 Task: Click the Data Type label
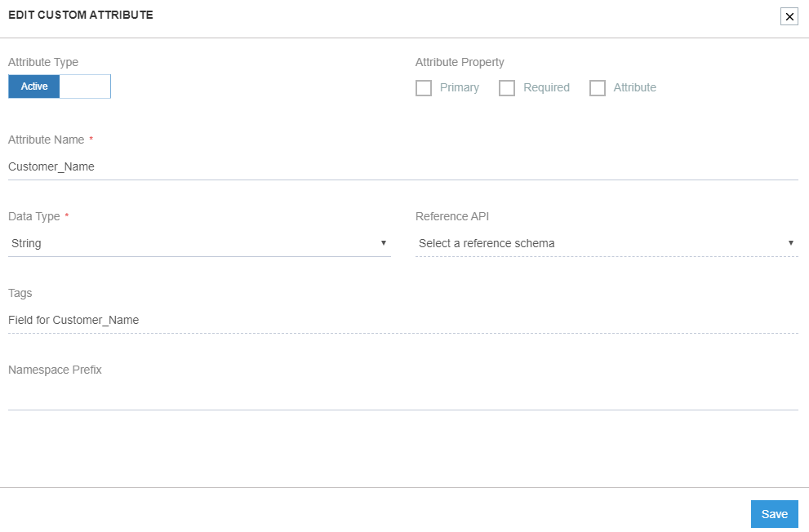[x=33, y=215]
